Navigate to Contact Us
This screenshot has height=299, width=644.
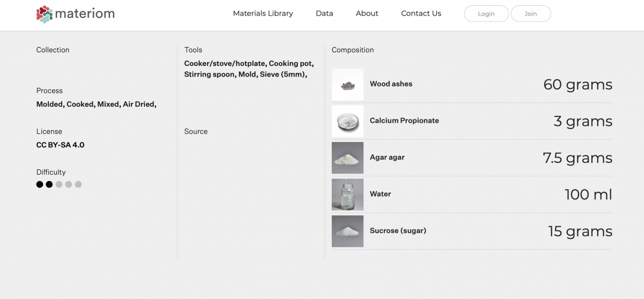[421, 13]
